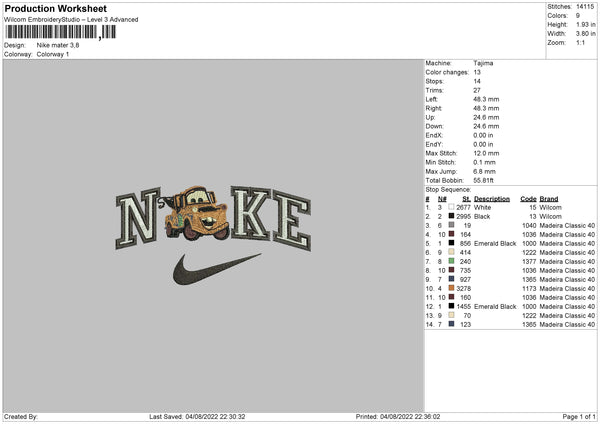
Task: Click the Color changes value 13
Action: (477, 72)
